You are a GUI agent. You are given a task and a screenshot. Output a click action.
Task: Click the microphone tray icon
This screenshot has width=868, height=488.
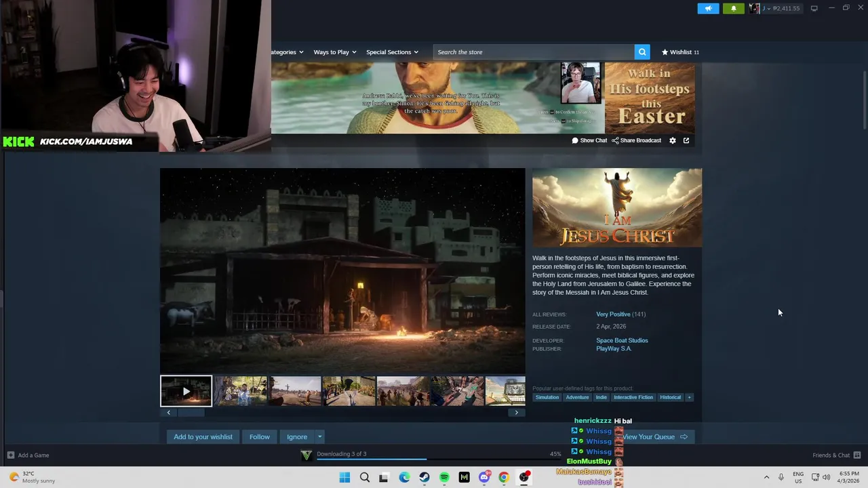coord(781,477)
